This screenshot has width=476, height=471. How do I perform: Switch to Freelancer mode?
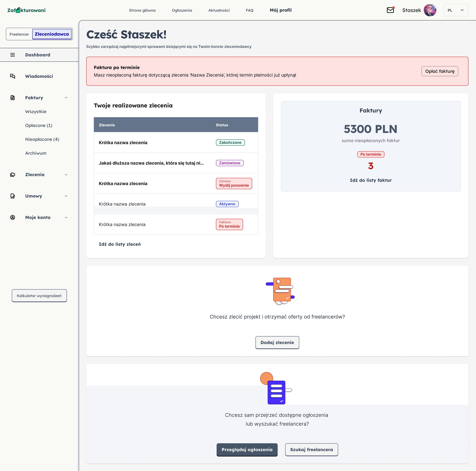(19, 34)
